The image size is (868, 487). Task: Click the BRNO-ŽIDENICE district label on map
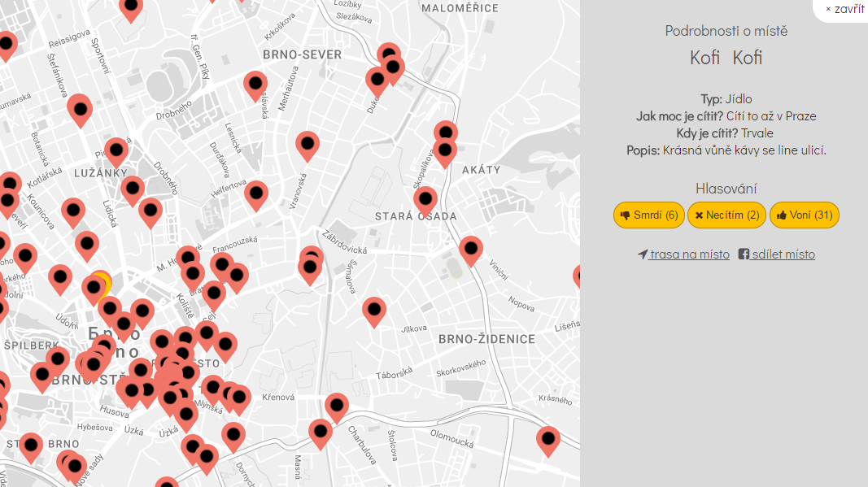(x=487, y=339)
